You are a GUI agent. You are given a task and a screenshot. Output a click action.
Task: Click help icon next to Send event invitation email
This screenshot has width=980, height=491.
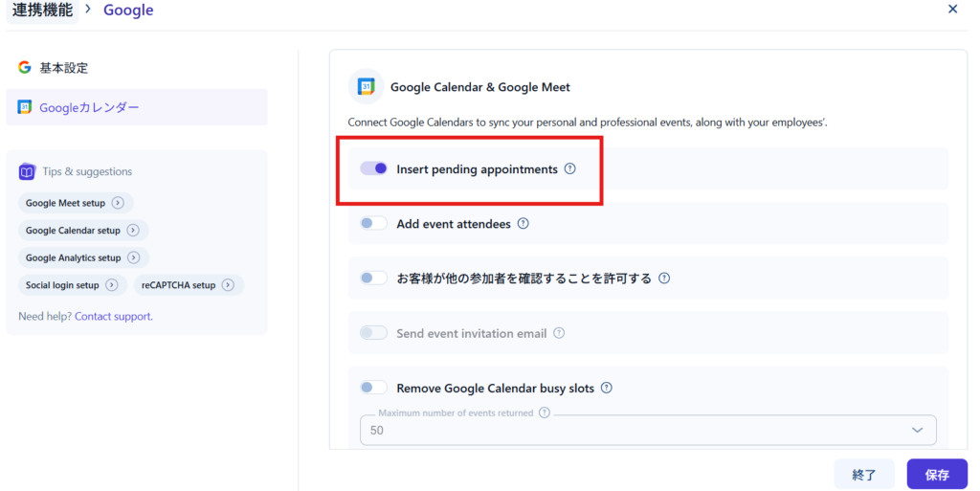click(x=560, y=333)
